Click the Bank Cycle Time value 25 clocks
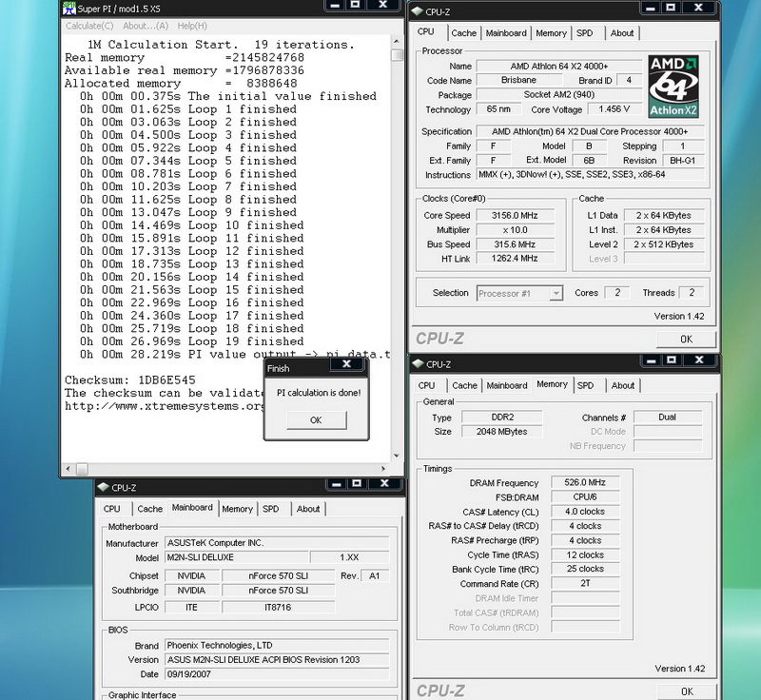761x700 pixels. click(x=585, y=569)
